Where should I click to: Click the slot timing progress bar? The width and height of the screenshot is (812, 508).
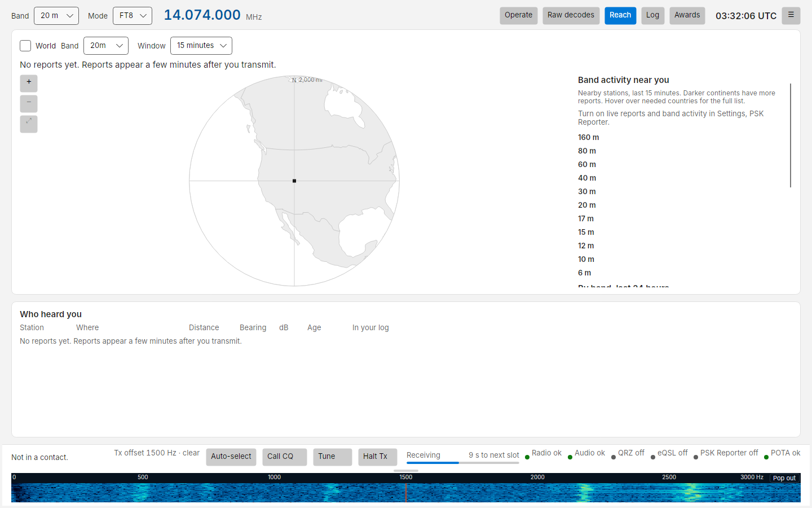point(463,463)
